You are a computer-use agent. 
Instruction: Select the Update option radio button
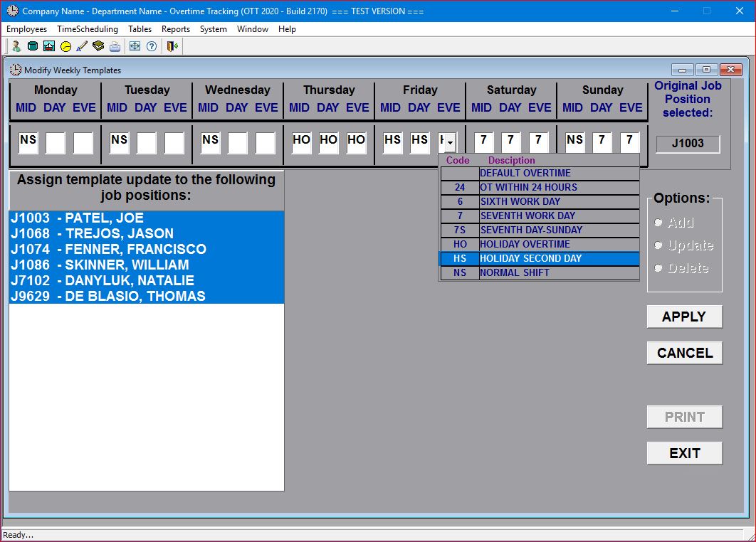(x=658, y=245)
